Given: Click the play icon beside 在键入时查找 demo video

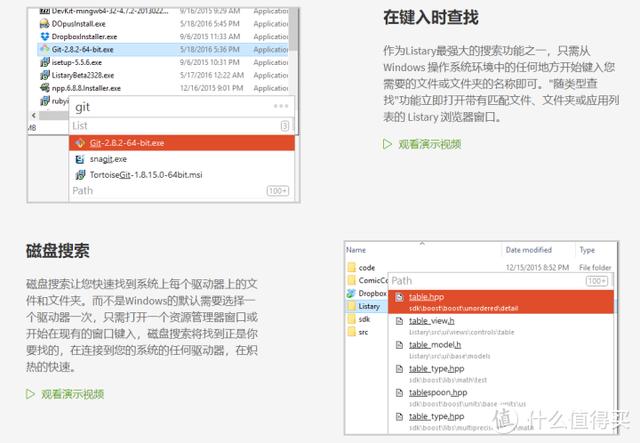Looking at the screenshot, I should pos(387,144).
